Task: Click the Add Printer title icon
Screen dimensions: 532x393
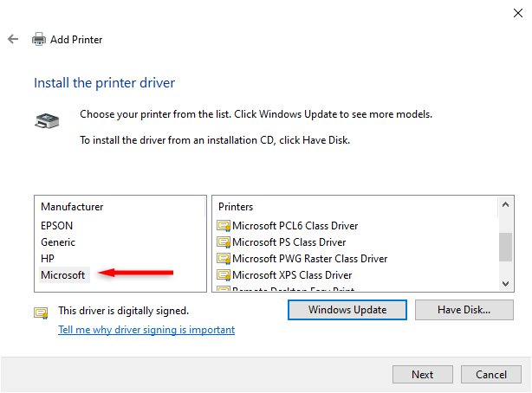Action: (39, 40)
